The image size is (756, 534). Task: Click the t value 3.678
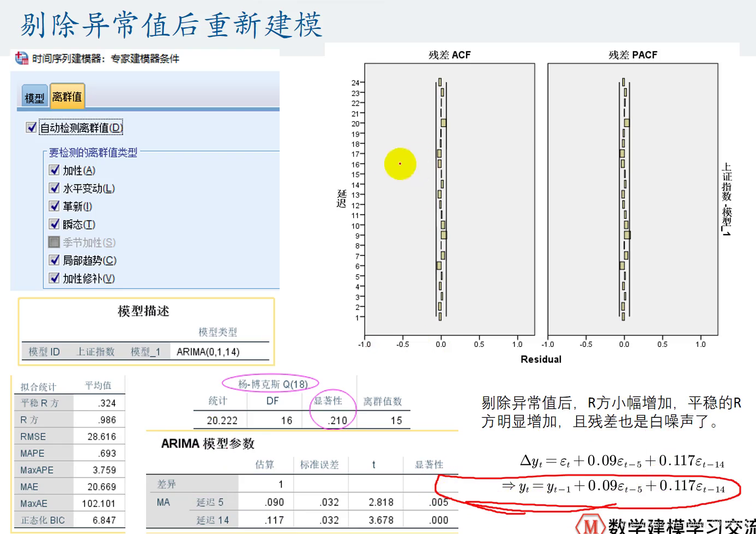[381, 520]
